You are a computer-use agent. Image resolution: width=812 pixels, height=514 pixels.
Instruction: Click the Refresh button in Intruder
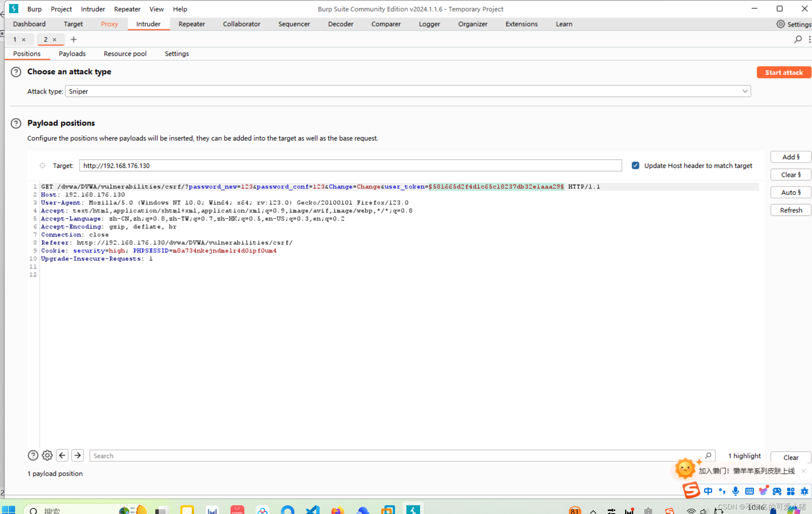pyautogui.click(x=791, y=210)
